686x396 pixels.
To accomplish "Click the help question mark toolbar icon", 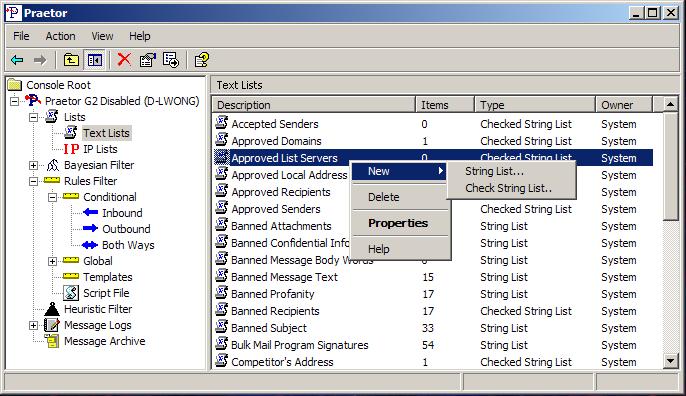I will point(202,60).
